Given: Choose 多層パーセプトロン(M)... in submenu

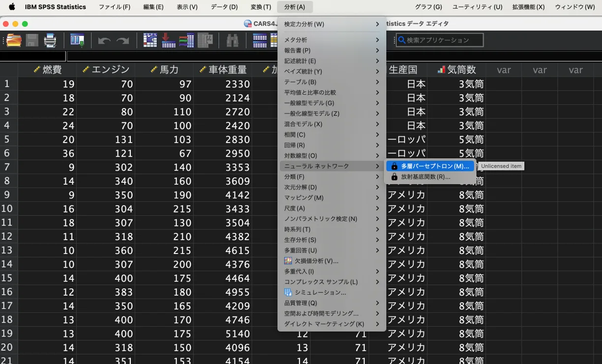Looking at the screenshot, I should click(x=434, y=166).
